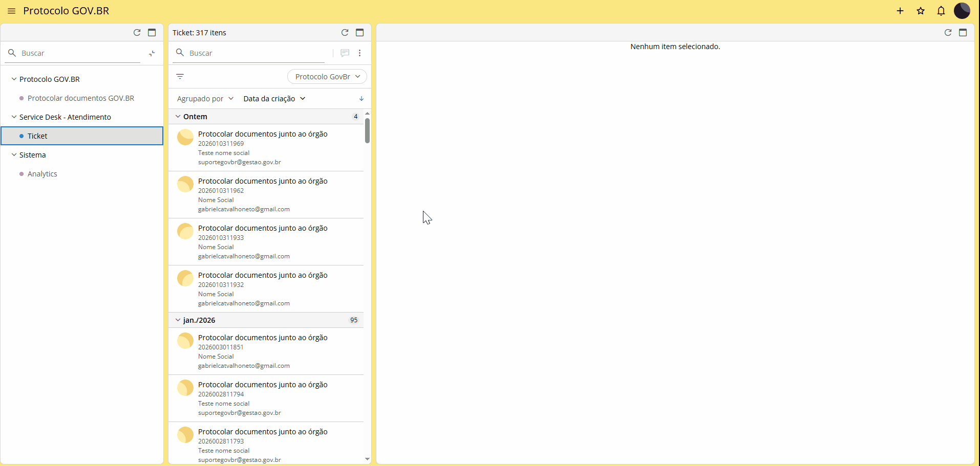
Task: Open the Data da criação dropdown
Action: coord(274,99)
